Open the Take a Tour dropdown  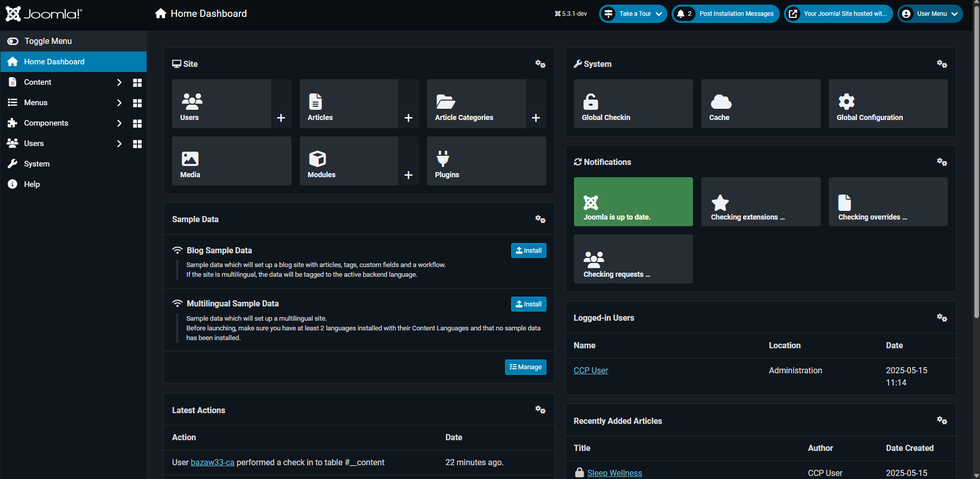tap(633, 14)
